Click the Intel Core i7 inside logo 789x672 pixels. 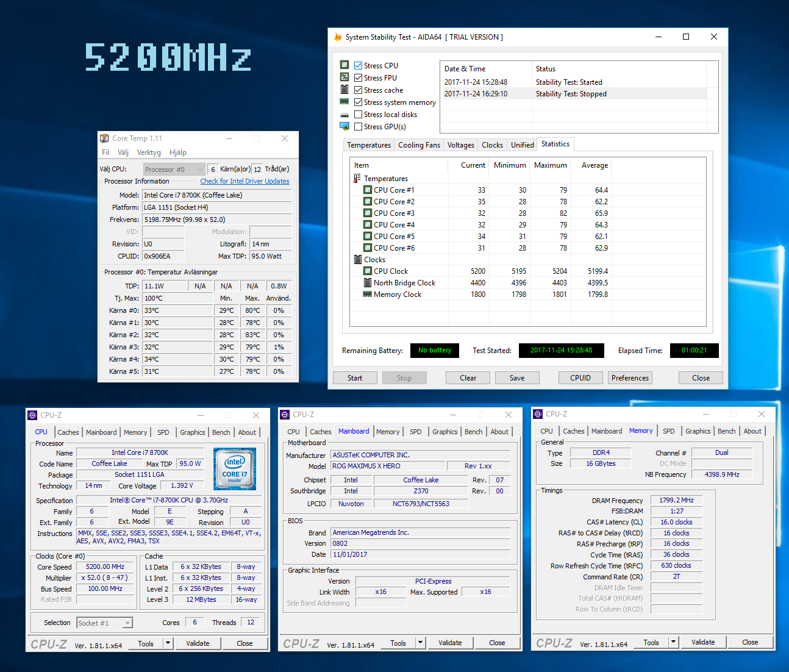click(x=235, y=469)
